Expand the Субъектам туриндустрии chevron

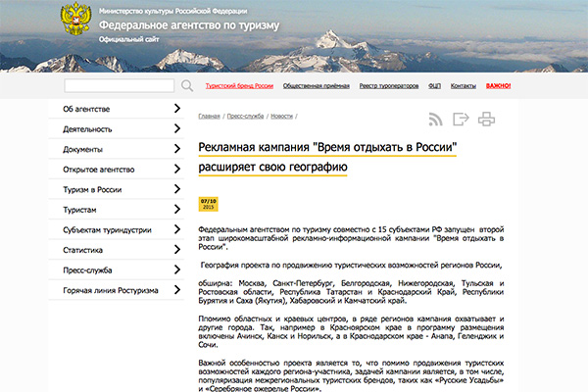point(177,229)
